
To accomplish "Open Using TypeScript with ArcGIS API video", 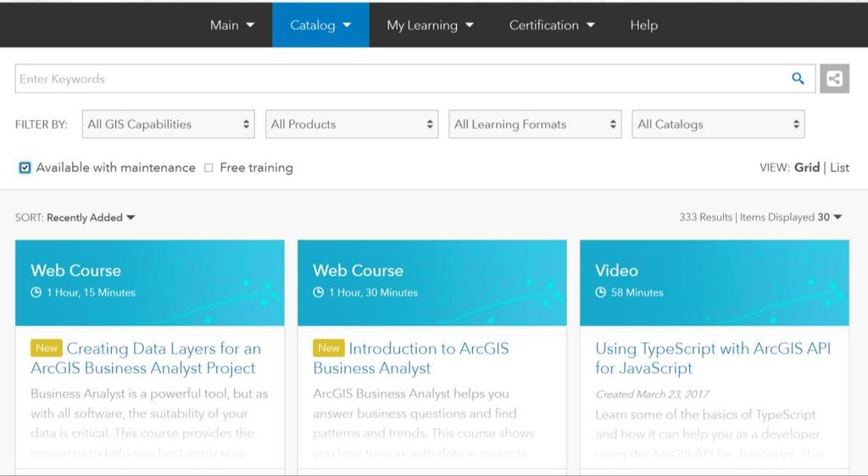I will point(713,358).
